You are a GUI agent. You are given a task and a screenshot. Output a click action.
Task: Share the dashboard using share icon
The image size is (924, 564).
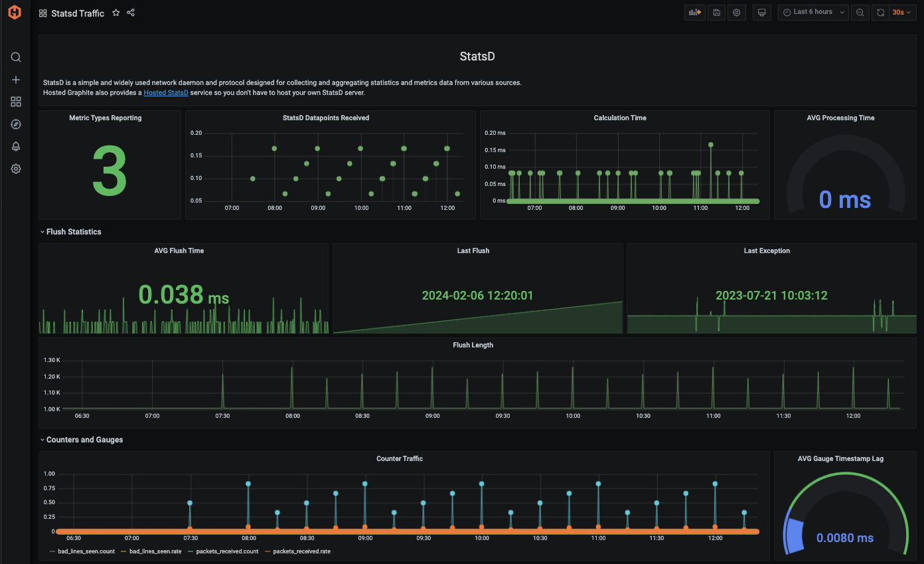coord(131,13)
